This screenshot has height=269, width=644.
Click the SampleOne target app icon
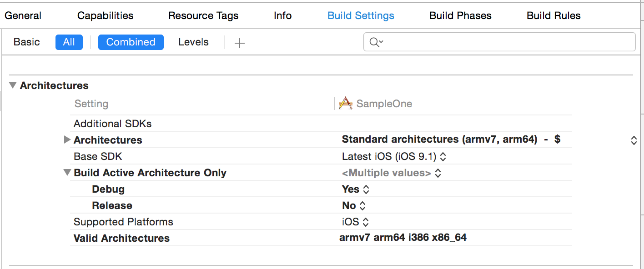tap(346, 104)
